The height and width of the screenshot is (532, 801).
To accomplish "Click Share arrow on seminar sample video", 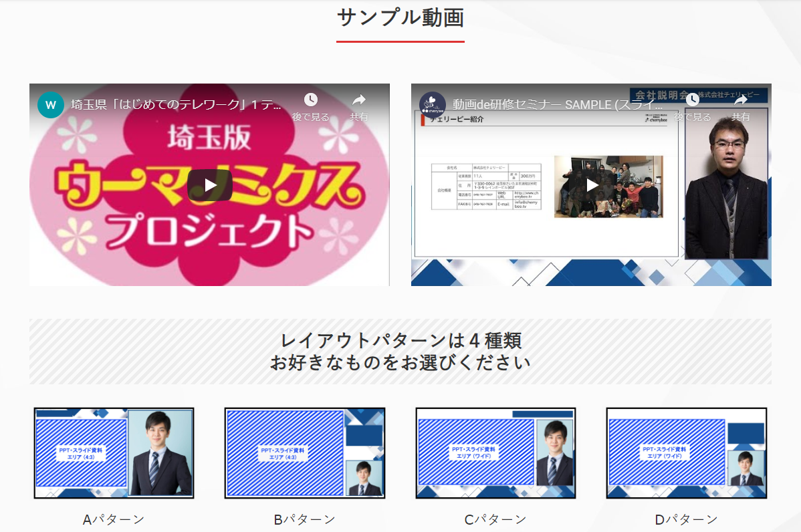I will (740, 100).
